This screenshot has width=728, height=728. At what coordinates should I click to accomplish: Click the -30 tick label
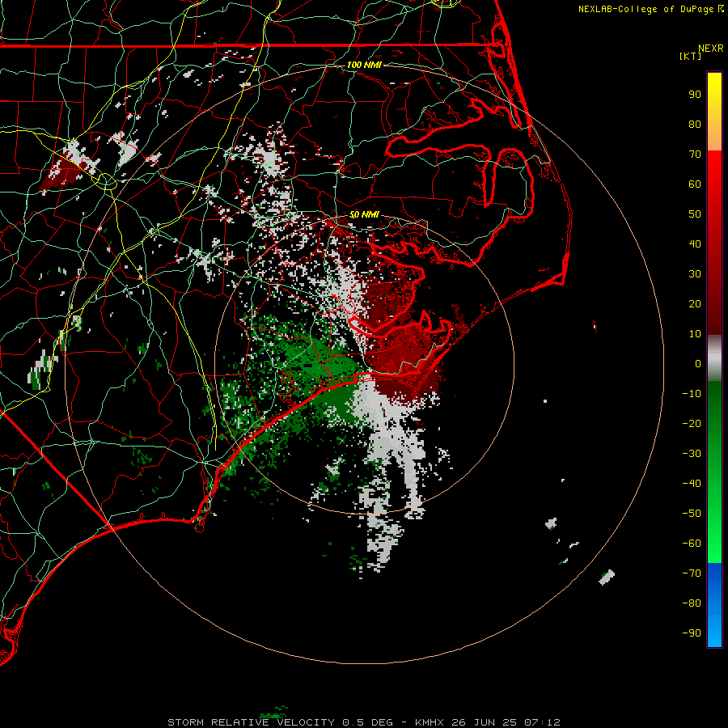692,454
